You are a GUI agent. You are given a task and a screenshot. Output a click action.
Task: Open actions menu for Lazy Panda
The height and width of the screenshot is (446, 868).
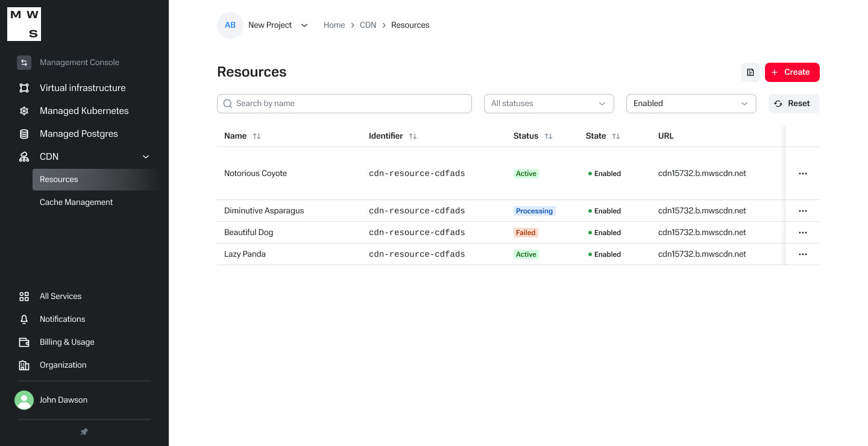803,254
